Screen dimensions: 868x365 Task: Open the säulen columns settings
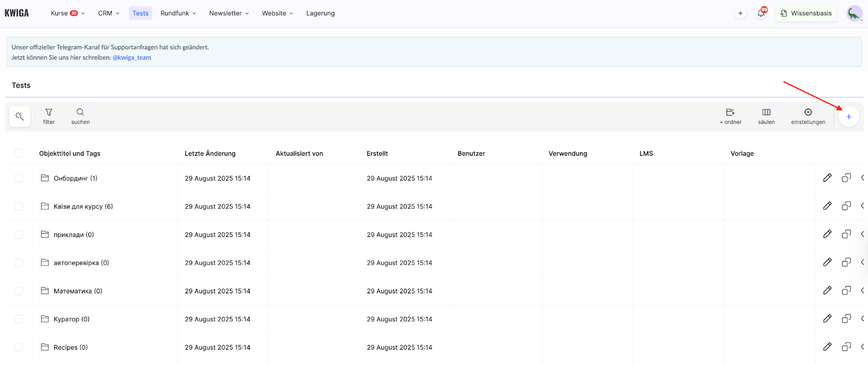[766, 116]
